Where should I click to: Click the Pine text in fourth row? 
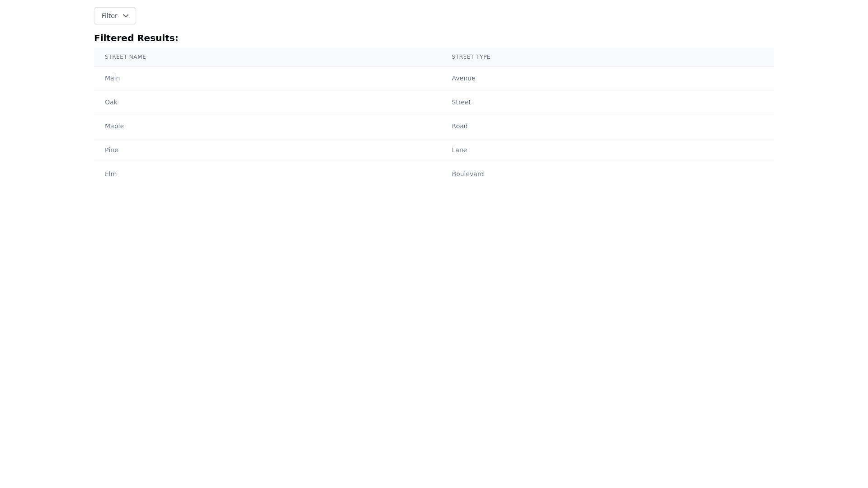[x=111, y=150]
